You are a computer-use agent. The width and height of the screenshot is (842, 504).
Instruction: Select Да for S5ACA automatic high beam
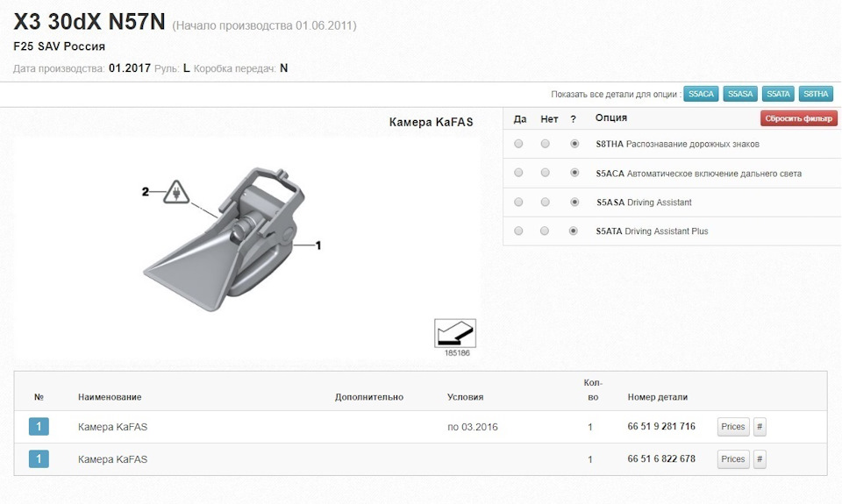[518, 173]
